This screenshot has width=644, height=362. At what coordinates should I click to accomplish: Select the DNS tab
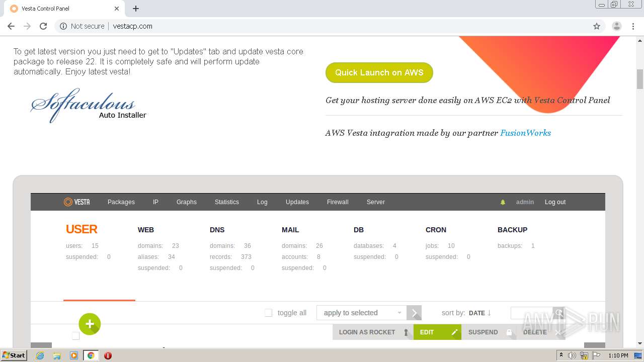click(x=217, y=230)
